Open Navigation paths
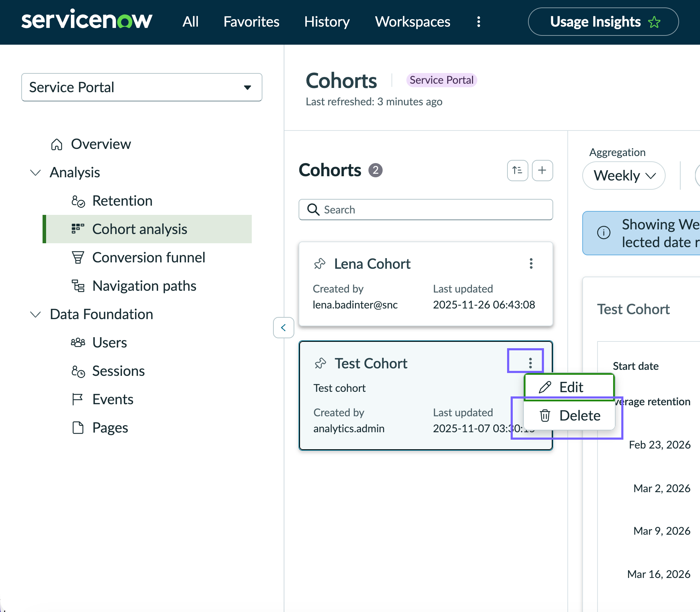 (x=144, y=286)
